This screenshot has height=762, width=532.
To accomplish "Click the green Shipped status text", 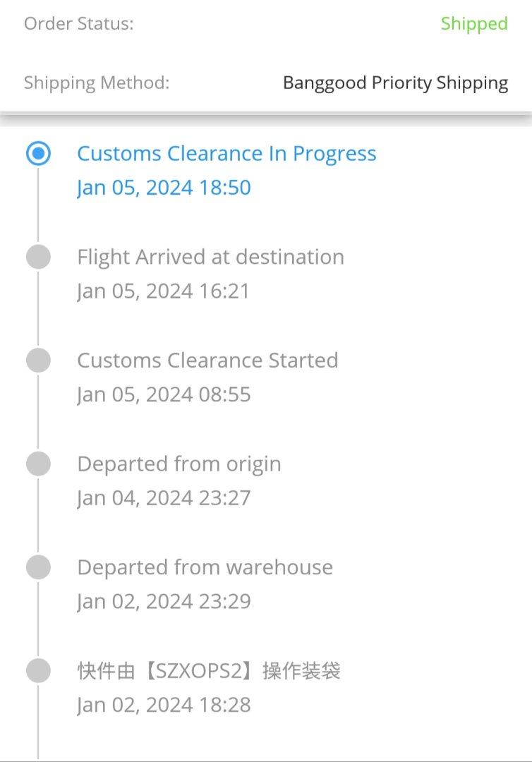I will click(473, 24).
